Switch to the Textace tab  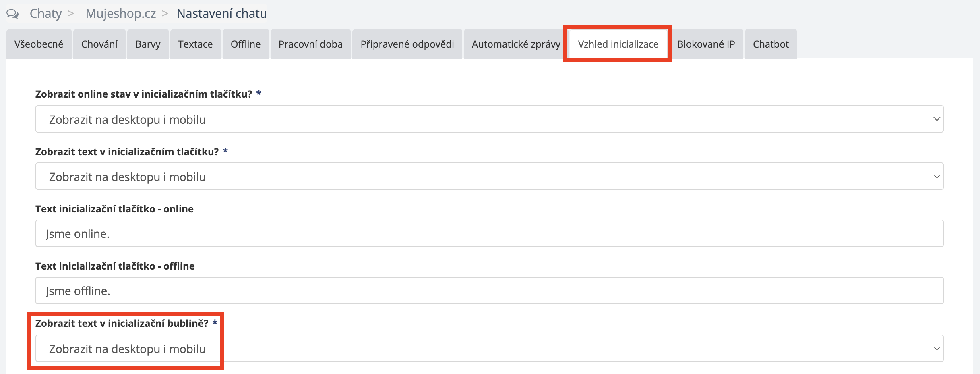click(x=195, y=44)
